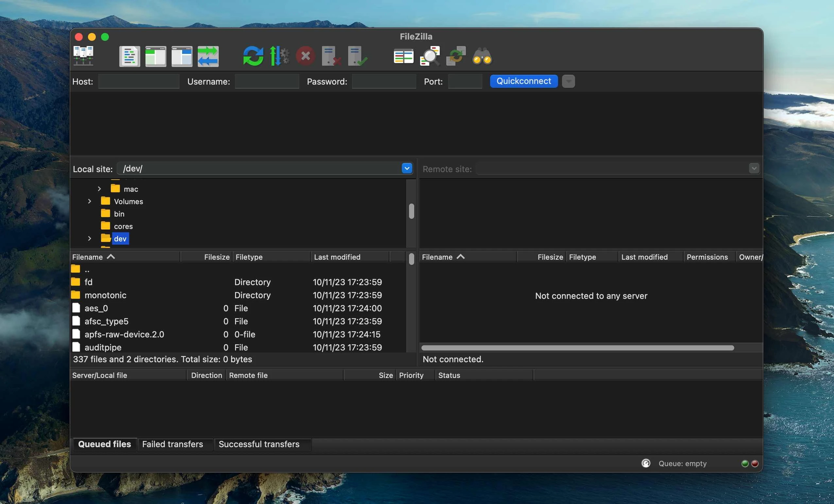Expand the Volumes folder tree node
Screen dimensions: 834x504
(89, 201)
